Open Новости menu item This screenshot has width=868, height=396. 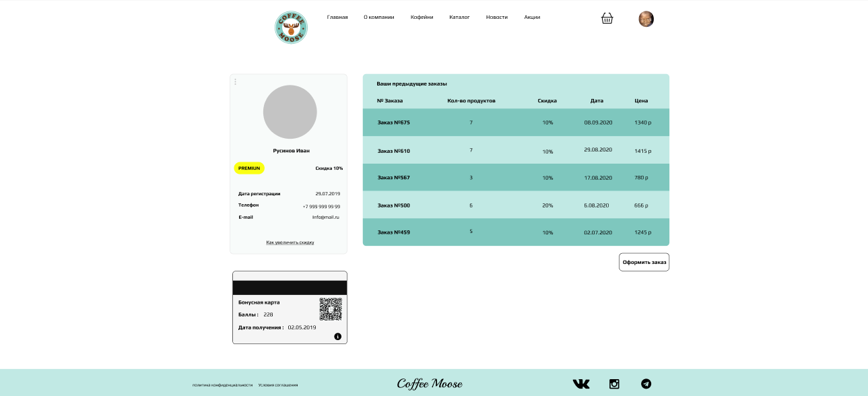pyautogui.click(x=497, y=17)
